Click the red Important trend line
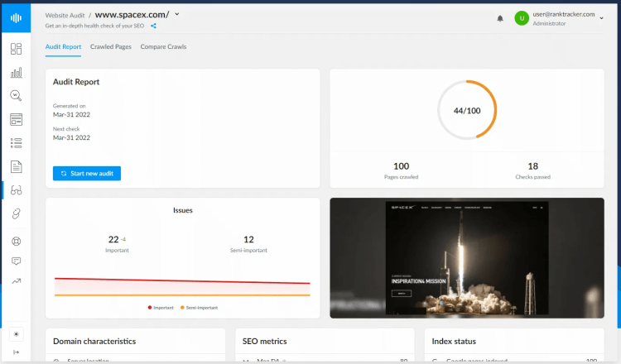This screenshot has height=364, width=621. [x=182, y=281]
